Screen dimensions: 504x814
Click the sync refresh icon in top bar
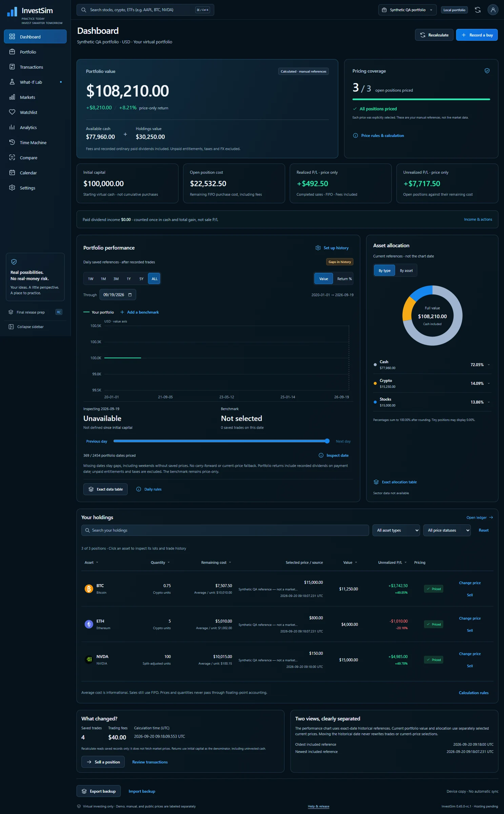coord(478,10)
